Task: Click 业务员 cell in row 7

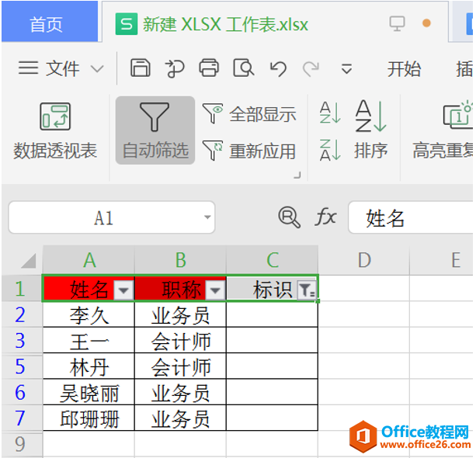Action: tap(181, 418)
